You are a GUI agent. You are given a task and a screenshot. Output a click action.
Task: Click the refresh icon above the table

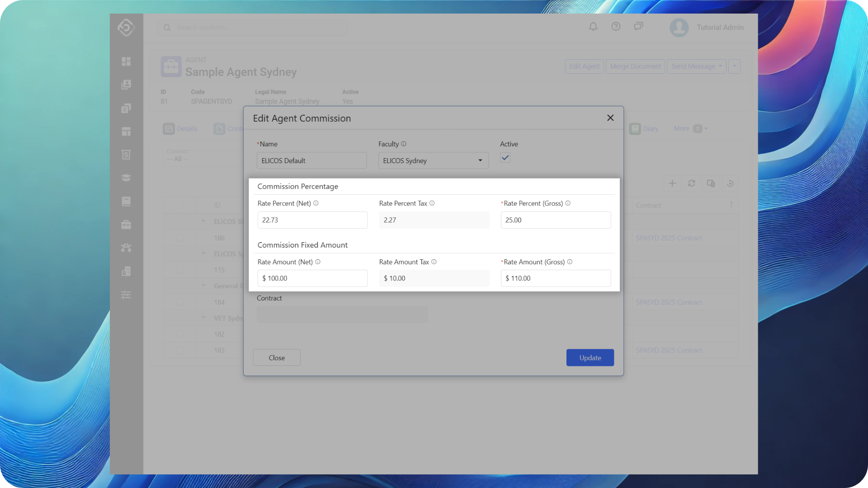click(692, 183)
